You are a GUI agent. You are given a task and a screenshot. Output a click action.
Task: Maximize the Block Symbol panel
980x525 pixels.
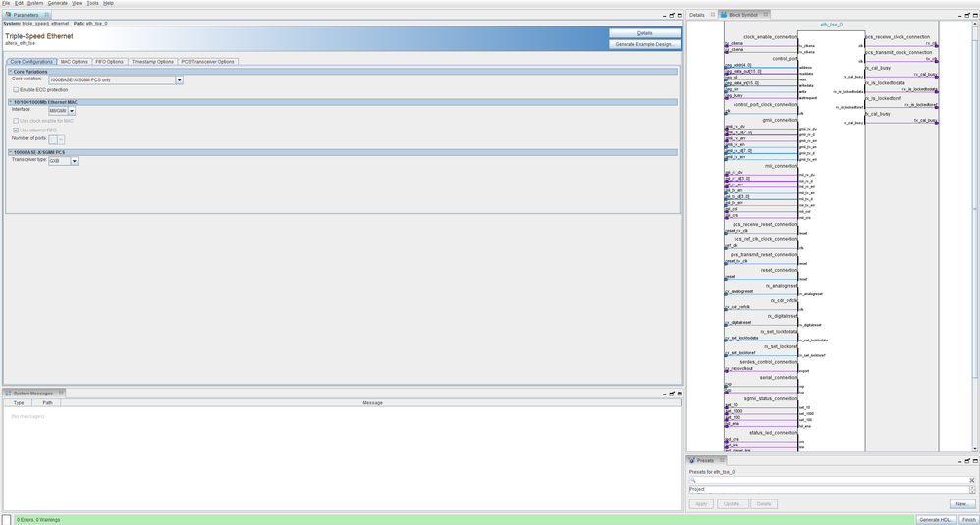[x=975, y=15]
